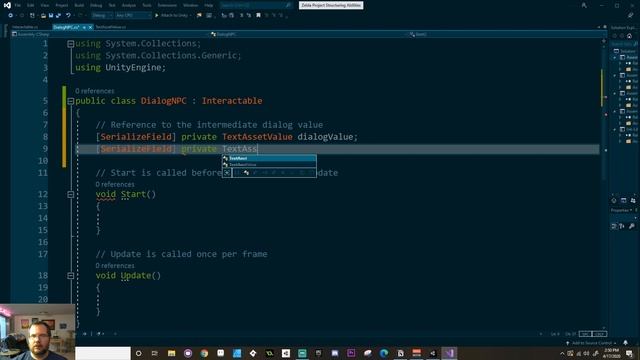Click the Solution Explorer home icon
640x360 pixels.
(629, 36)
